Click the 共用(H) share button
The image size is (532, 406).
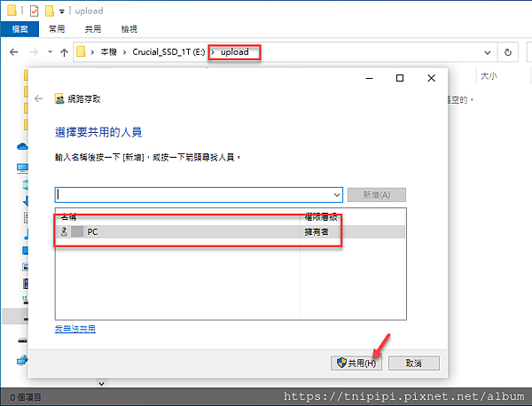356,363
